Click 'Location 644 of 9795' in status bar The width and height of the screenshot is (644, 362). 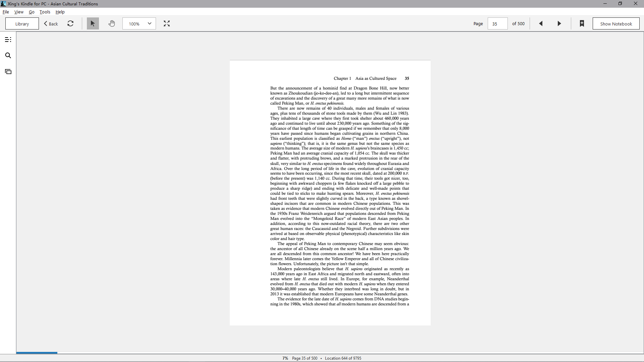(x=343, y=358)
